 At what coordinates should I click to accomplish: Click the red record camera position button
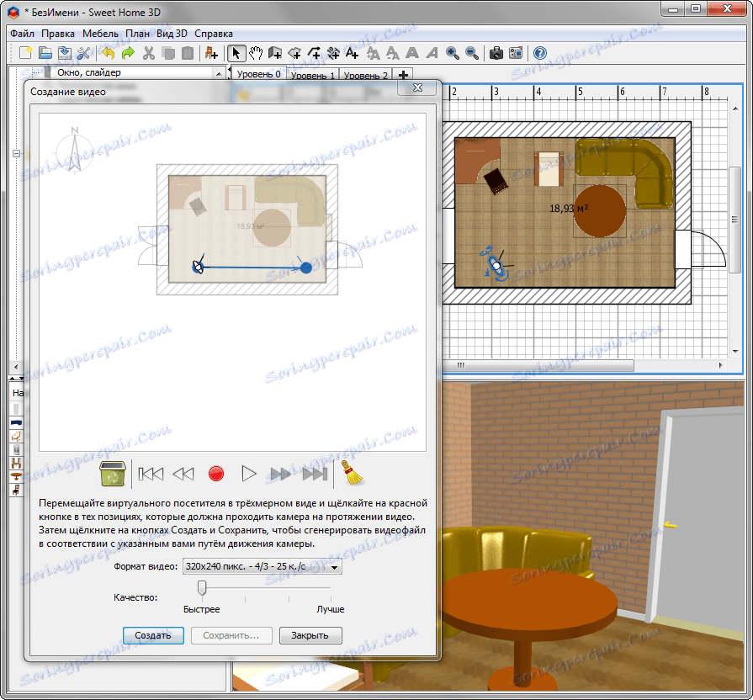[216, 474]
